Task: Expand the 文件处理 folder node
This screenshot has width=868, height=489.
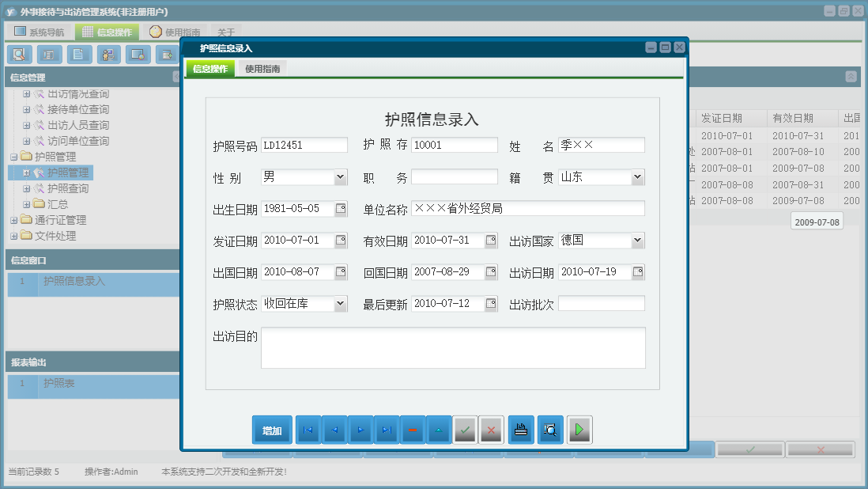Action: (14, 236)
